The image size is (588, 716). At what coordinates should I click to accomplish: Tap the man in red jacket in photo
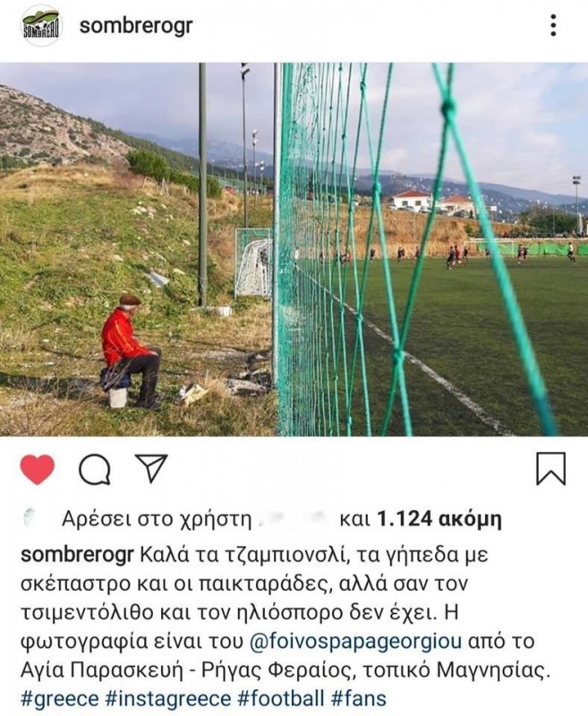point(131,352)
